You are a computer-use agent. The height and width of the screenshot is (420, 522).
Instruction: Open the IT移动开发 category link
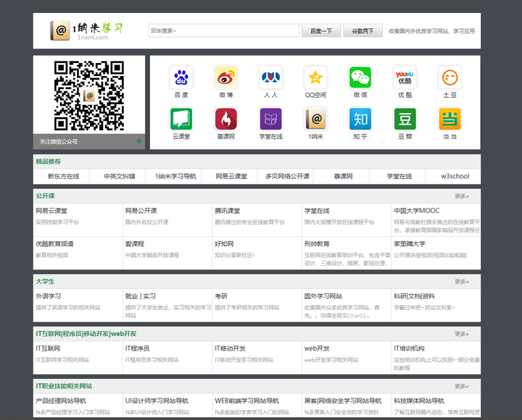pyautogui.click(x=230, y=348)
